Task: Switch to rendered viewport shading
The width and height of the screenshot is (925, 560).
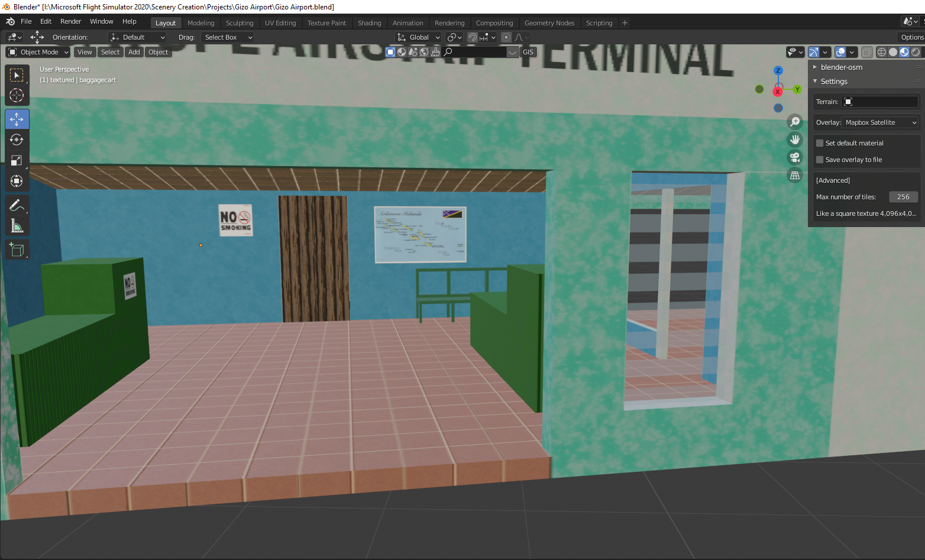Action: click(x=916, y=52)
